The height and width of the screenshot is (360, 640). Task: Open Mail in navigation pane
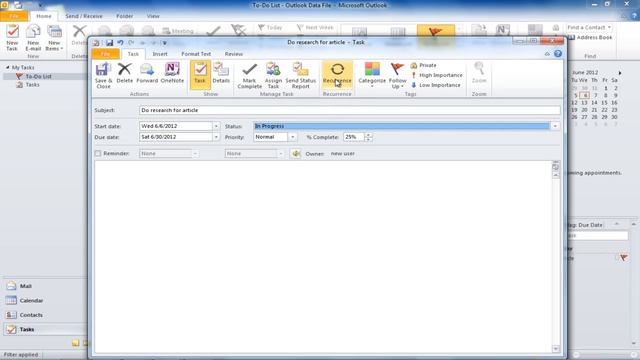[44, 286]
